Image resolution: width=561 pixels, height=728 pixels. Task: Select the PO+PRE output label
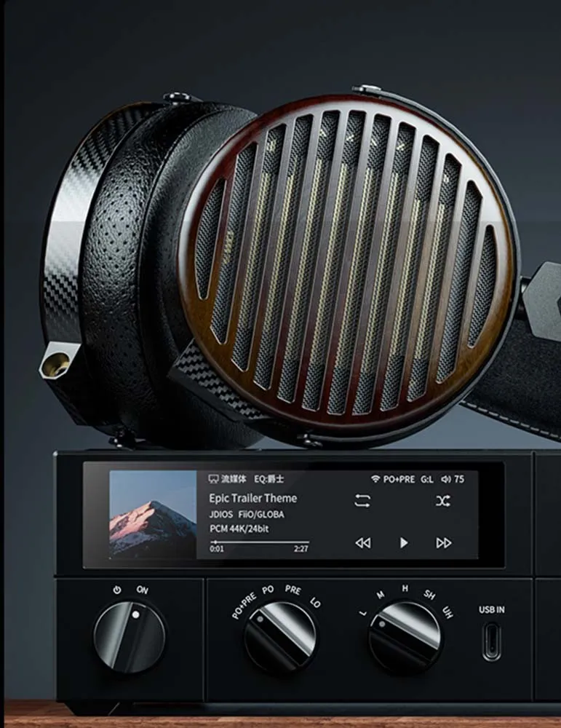click(x=244, y=606)
